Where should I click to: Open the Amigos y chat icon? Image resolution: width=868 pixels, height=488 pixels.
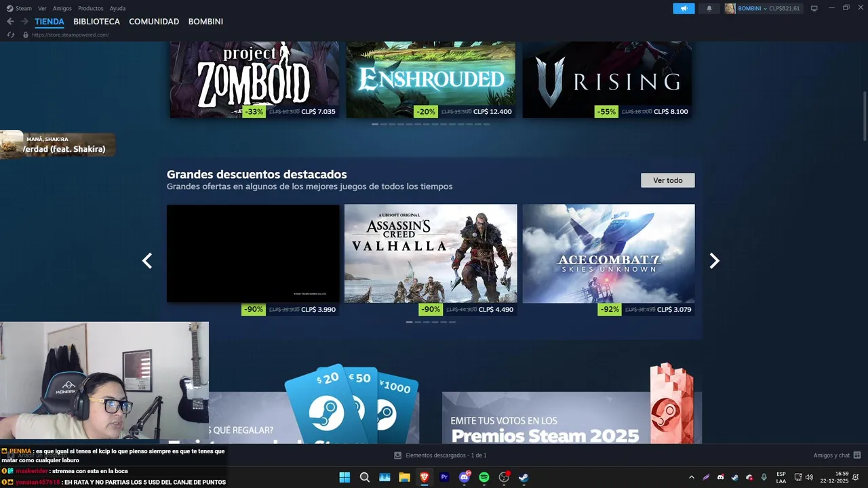pos(857,455)
